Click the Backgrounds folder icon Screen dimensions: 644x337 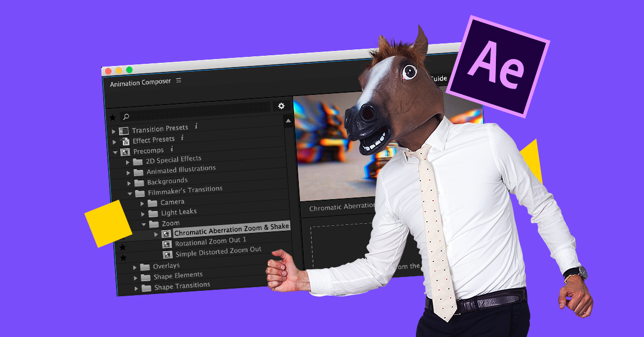point(139,182)
